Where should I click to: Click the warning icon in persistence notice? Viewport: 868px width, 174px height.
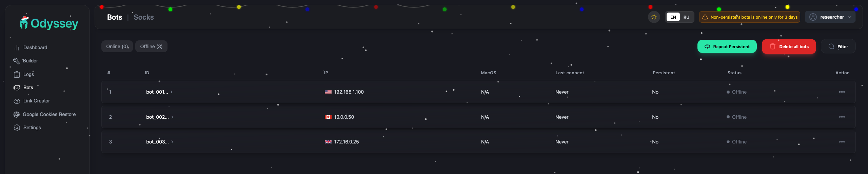705,17
